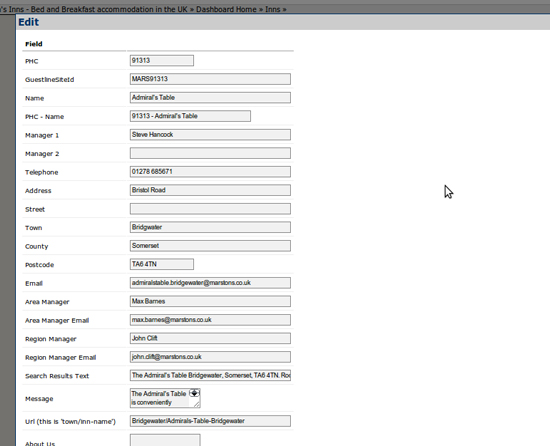Screen dimensions: 550x446
Task: Focus the Town field showing Bridgwater
Action: click(210, 227)
